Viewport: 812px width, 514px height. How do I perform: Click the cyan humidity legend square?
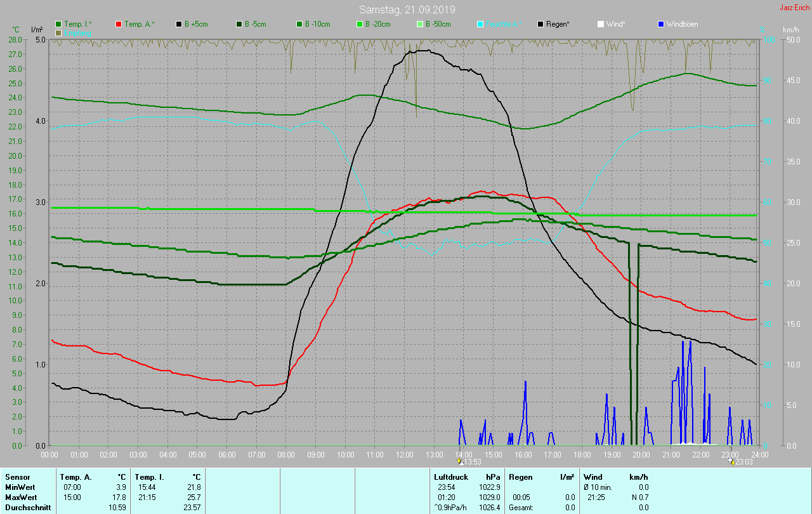[x=480, y=24]
